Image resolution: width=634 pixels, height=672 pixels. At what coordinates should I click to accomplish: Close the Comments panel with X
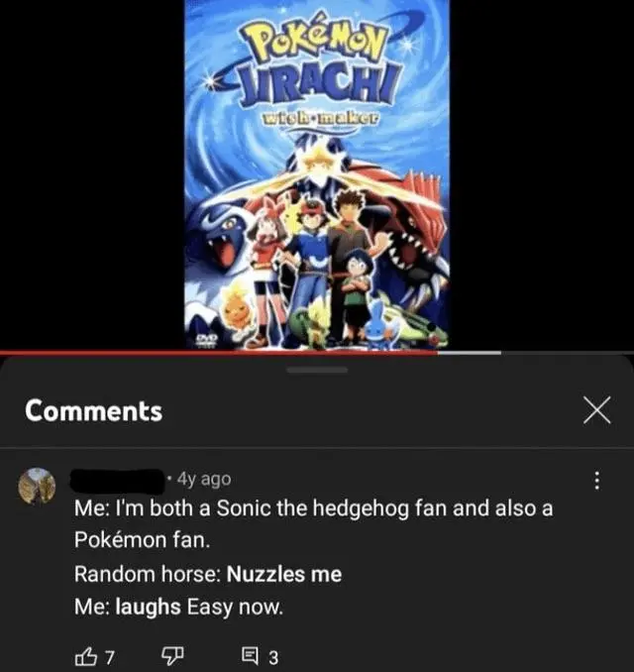click(x=596, y=410)
